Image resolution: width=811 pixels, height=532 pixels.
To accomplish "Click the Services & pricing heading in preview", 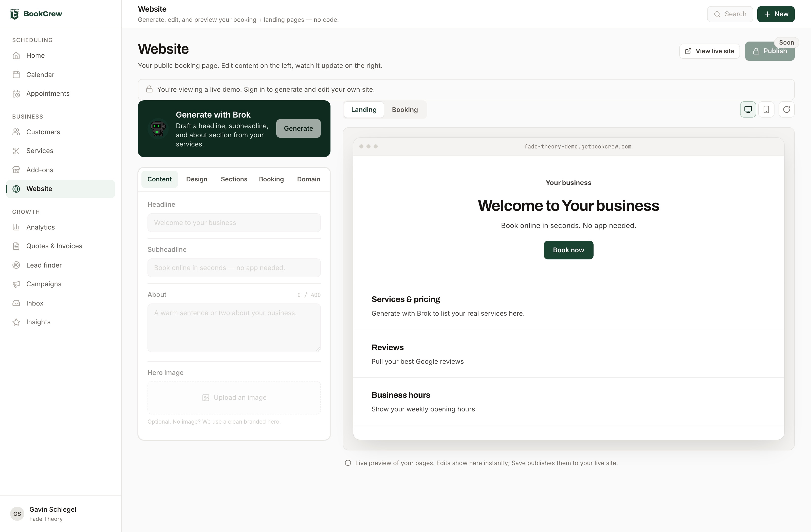I will pyautogui.click(x=405, y=299).
